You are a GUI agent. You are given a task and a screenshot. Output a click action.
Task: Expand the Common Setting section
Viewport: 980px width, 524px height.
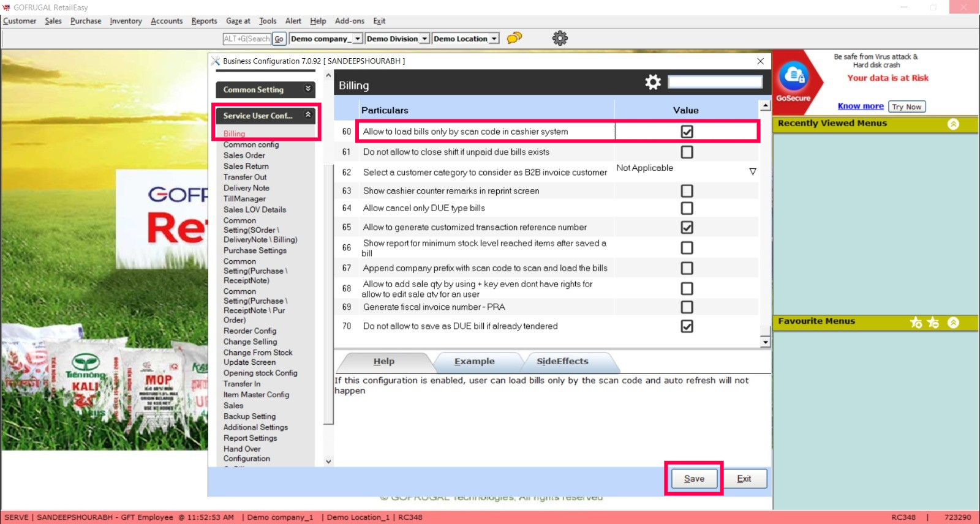click(308, 89)
